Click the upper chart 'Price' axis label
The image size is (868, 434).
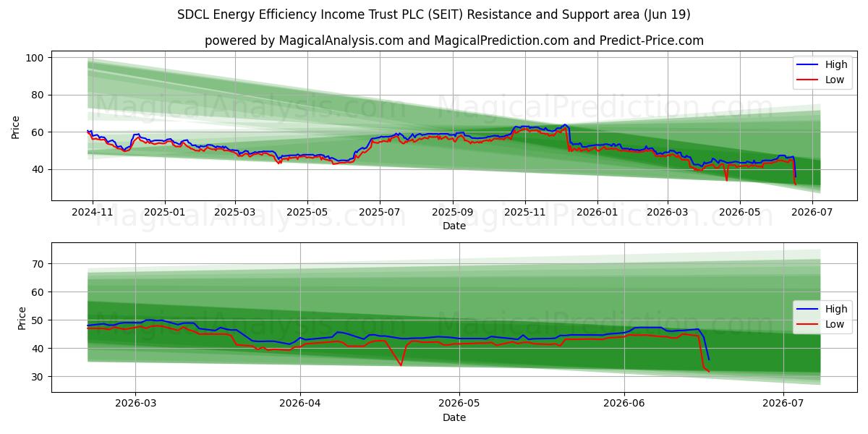click(x=16, y=127)
